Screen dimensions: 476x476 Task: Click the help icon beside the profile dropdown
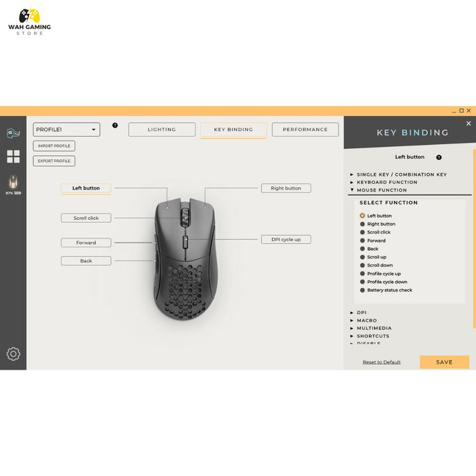tap(115, 125)
